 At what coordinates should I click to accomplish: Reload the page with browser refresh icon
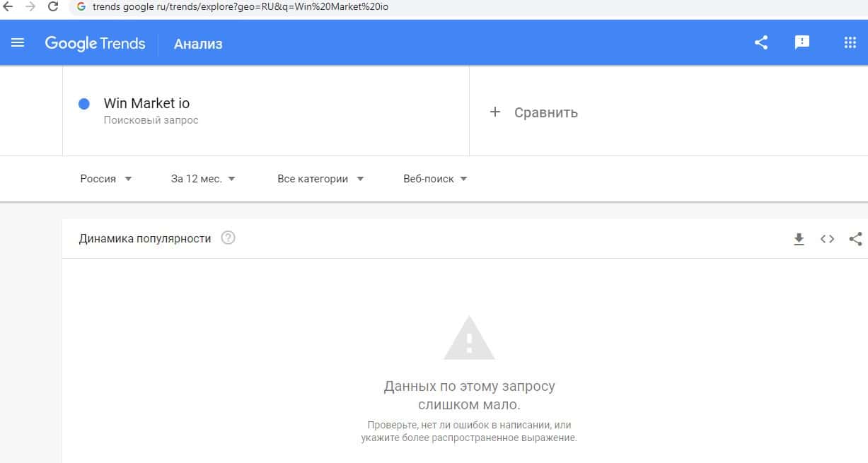click(53, 7)
